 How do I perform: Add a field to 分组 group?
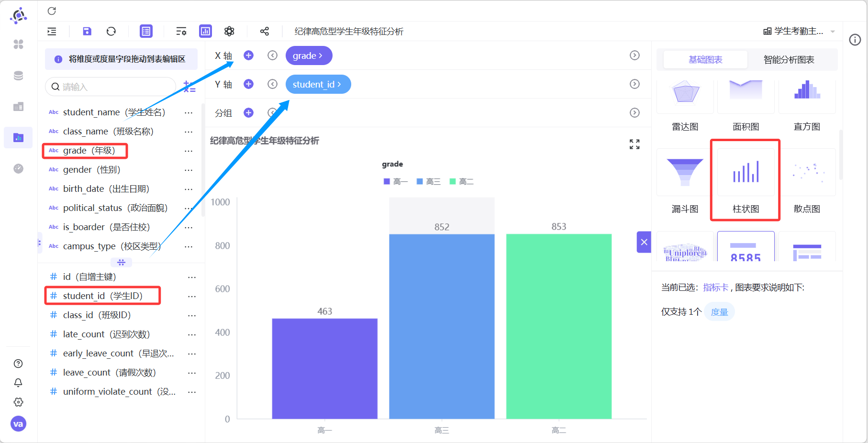[248, 112]
